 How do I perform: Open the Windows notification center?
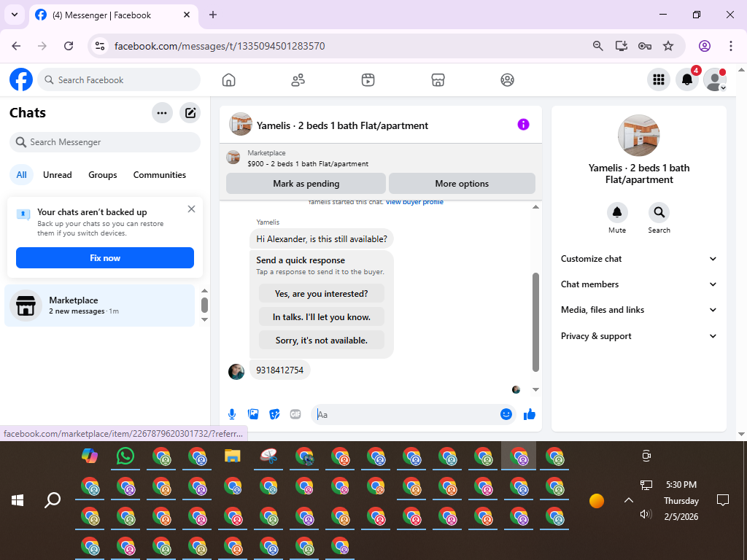[723, 500]
